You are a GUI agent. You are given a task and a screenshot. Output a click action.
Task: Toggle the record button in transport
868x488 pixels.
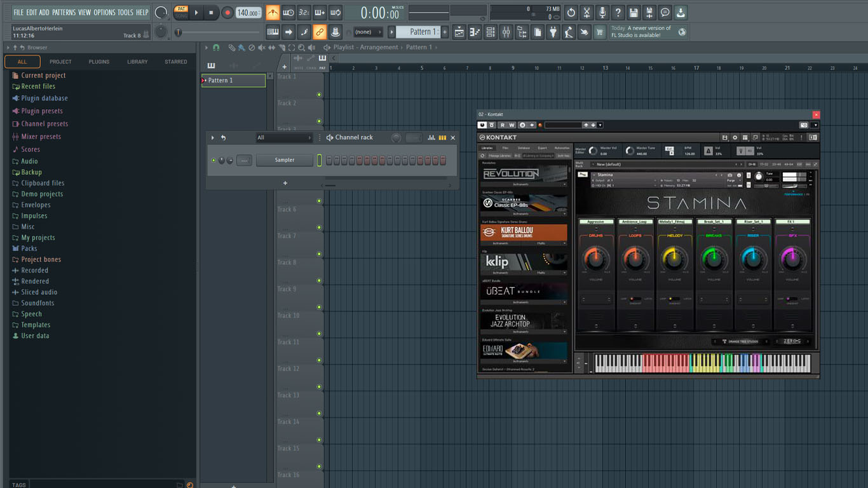click(x=227, y=12)
